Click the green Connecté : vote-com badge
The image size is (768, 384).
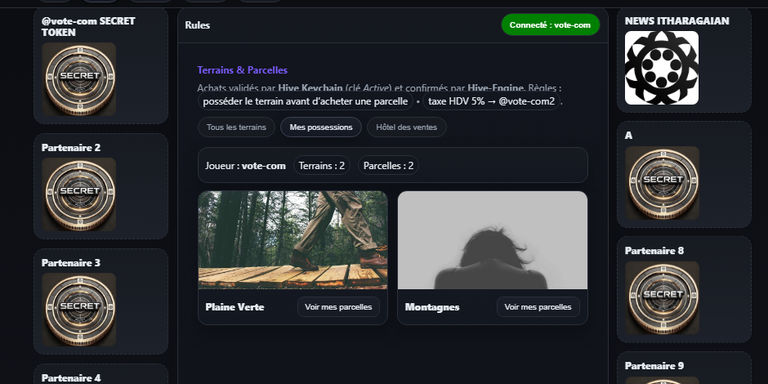point(550,25)
